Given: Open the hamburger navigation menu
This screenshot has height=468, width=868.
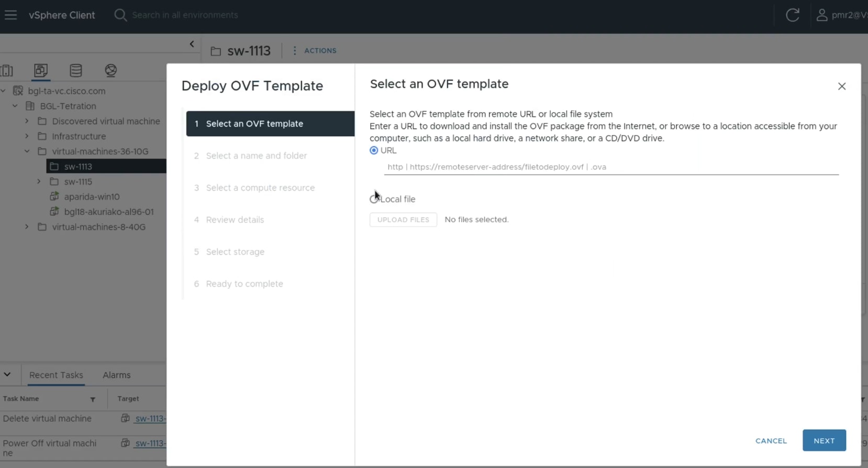Looking at the screenshot, I should click(x=10, y=15).
